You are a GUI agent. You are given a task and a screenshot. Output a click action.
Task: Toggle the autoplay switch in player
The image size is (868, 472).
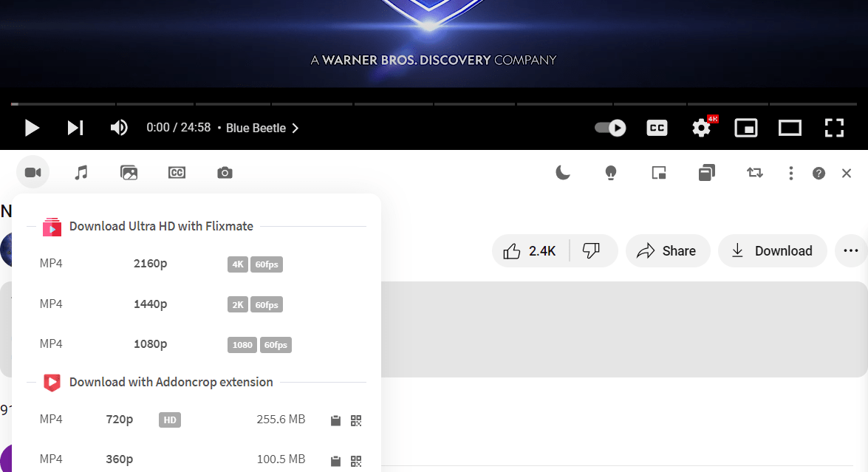[x=610, y=128]
